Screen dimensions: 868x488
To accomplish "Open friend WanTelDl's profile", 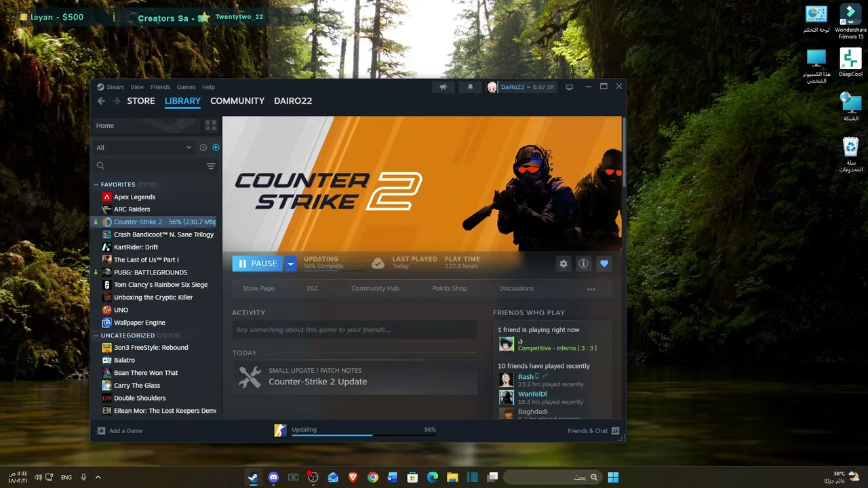I will [x=532, y=394].
